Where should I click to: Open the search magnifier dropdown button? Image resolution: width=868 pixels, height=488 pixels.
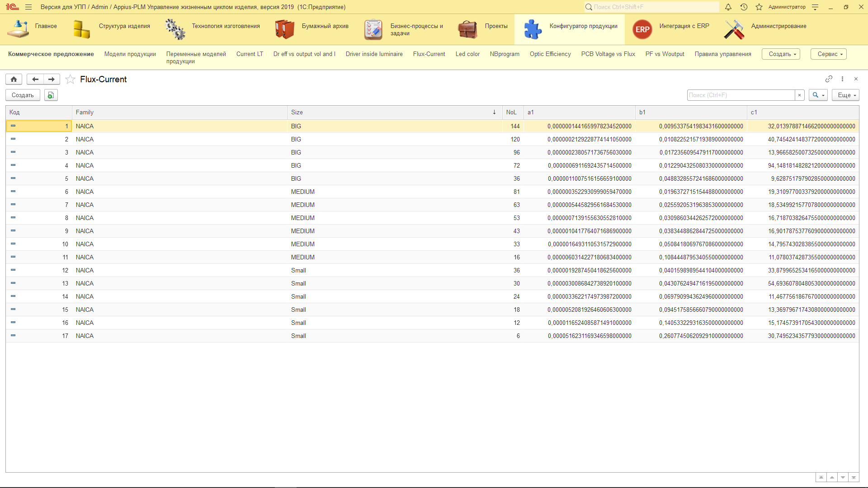coord(818,95)
